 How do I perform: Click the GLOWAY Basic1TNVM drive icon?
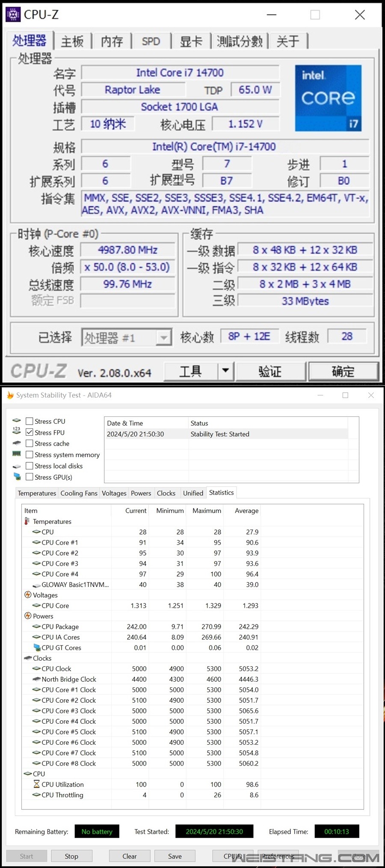click(37, 585)
